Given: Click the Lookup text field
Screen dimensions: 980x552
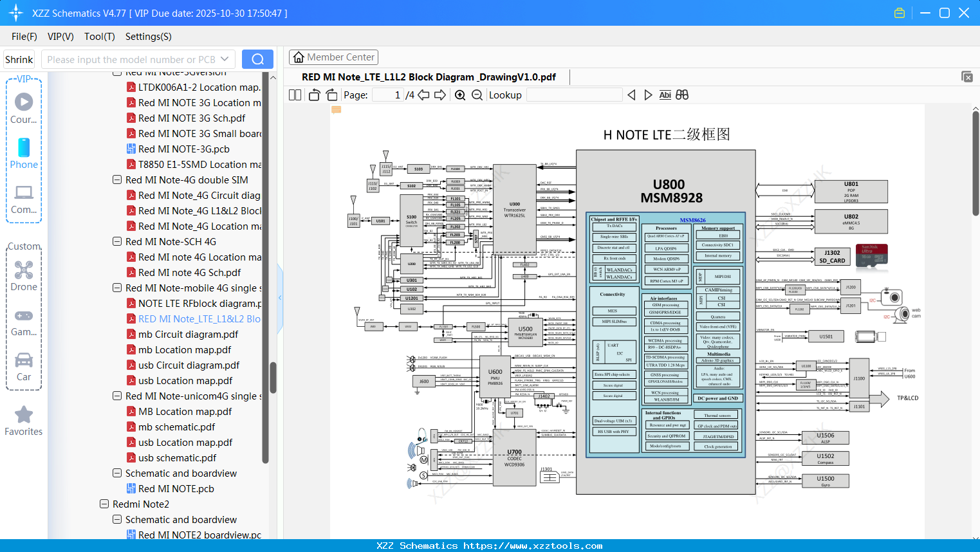Looking at the screenshot, I should [x=575, y=95].
